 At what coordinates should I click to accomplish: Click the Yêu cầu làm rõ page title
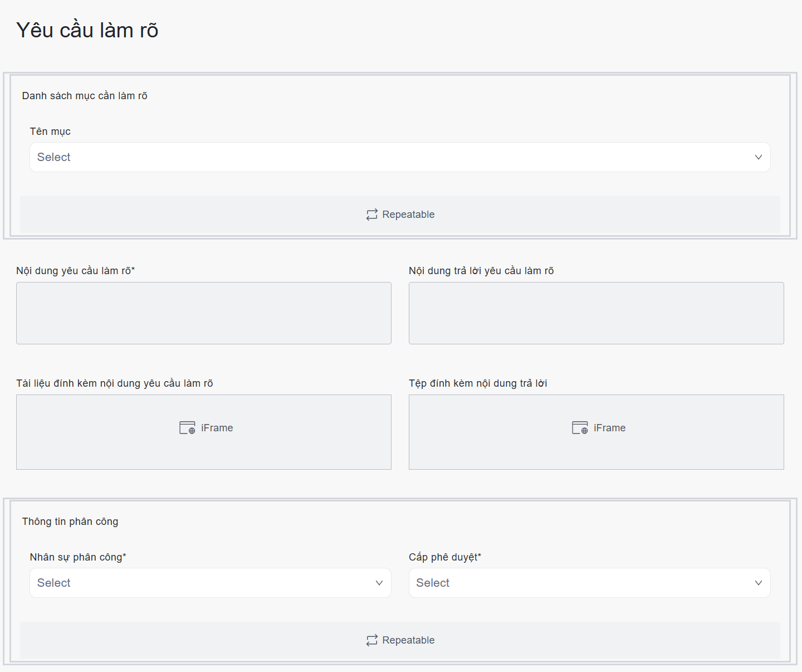click(87, 30)
